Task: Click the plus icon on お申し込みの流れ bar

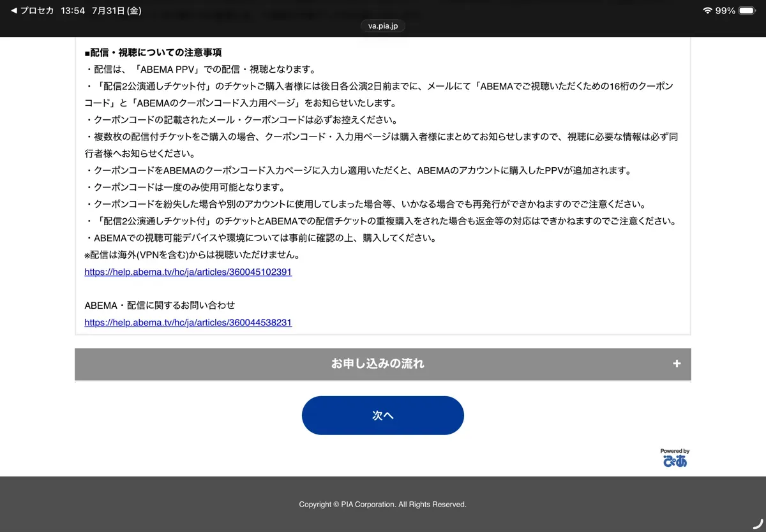Action: click(x=677, y=364)
